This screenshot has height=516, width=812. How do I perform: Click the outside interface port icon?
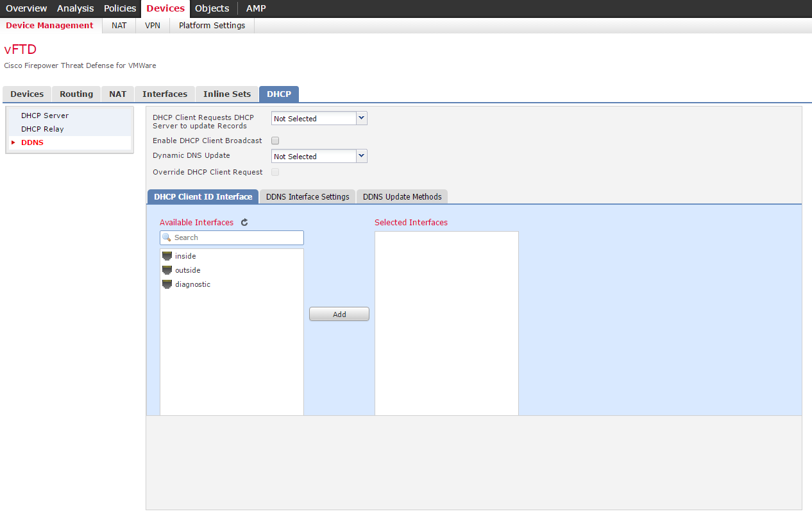167,270
